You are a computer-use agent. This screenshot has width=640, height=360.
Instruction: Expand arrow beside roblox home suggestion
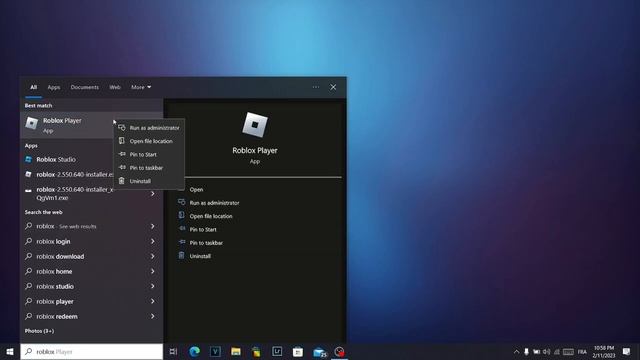point(153,271)
